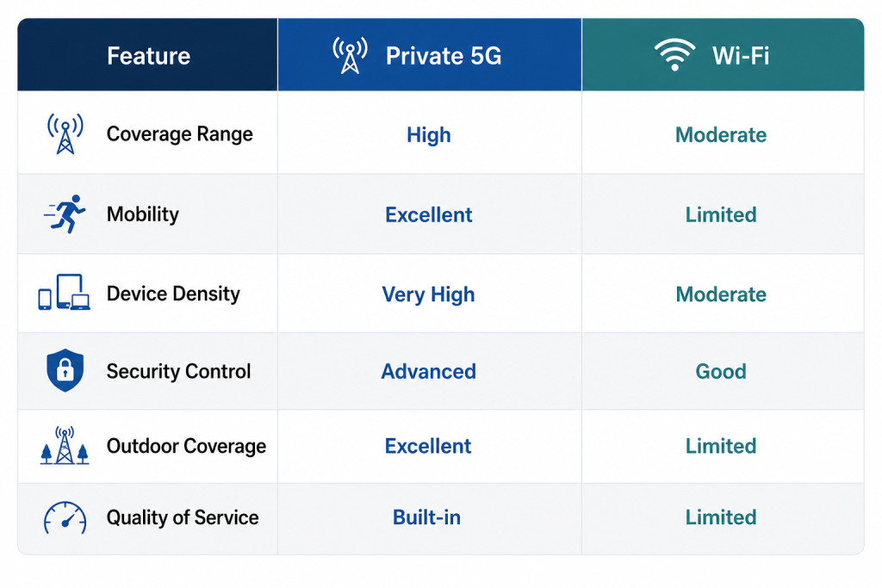
Task: Click the Built-in value for Quality of Service
Action: tap(426, 517)
